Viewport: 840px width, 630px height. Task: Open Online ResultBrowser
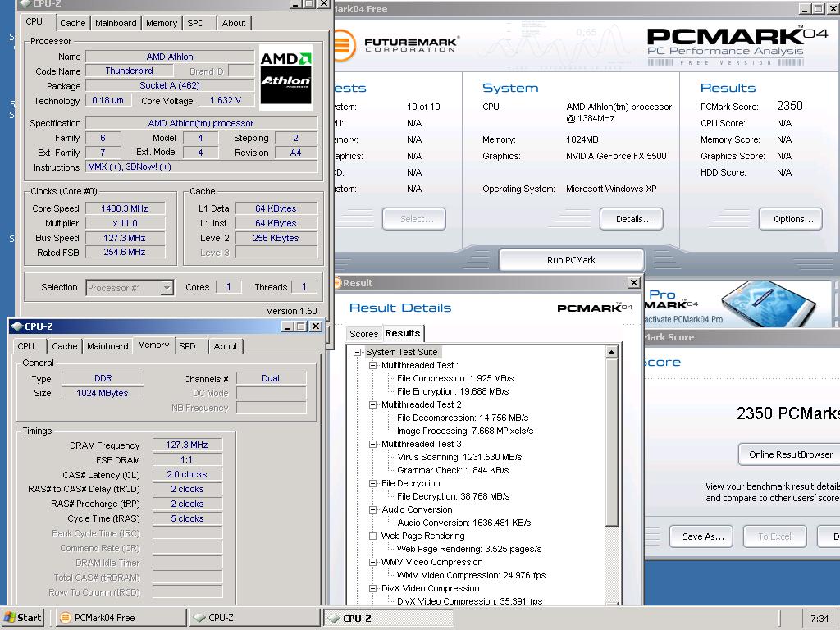point(791,454)
